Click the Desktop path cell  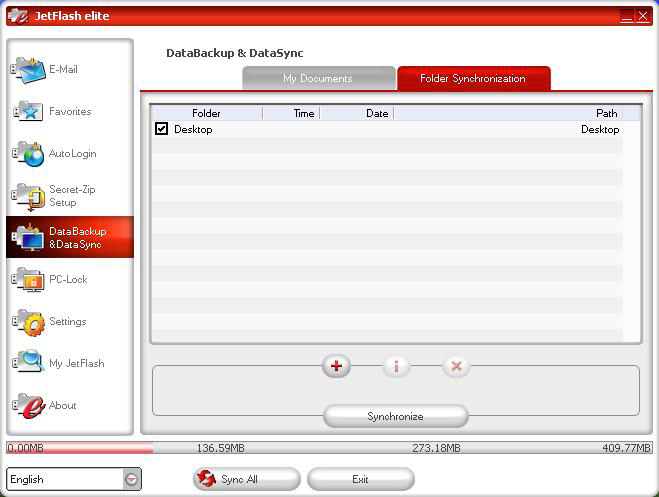600,129
